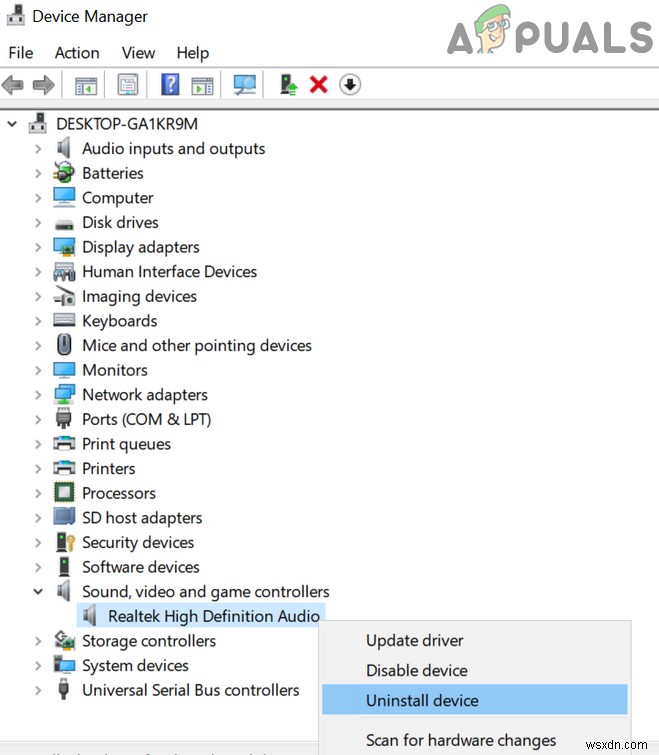Select the Keyboards icon
The height and width of the screenshot is (755, 659).
[x=64, y=320]
